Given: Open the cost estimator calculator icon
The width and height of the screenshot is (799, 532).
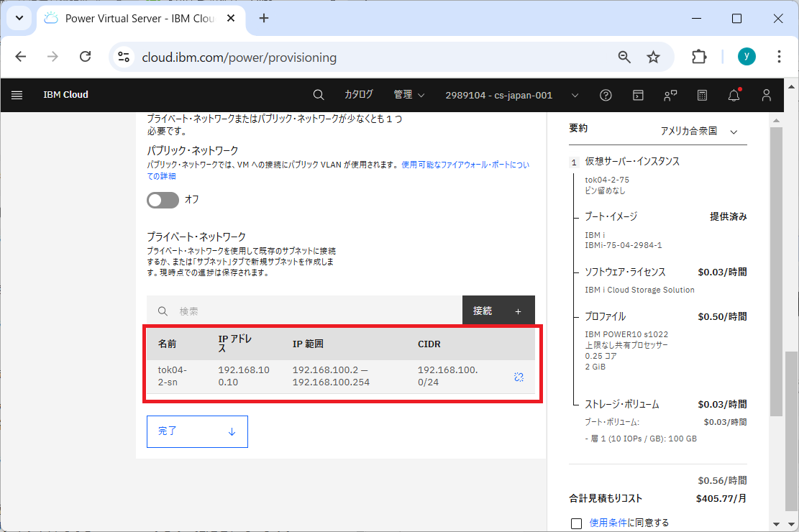Looking at the screenshot, I should pyautogui.click(x=702, y=96).
